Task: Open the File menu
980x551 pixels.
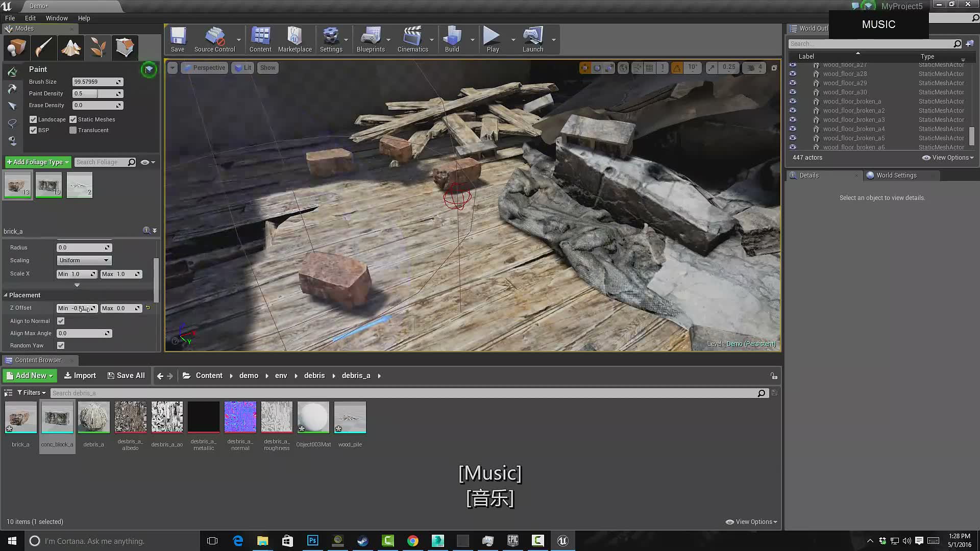Action: (10, 18)
